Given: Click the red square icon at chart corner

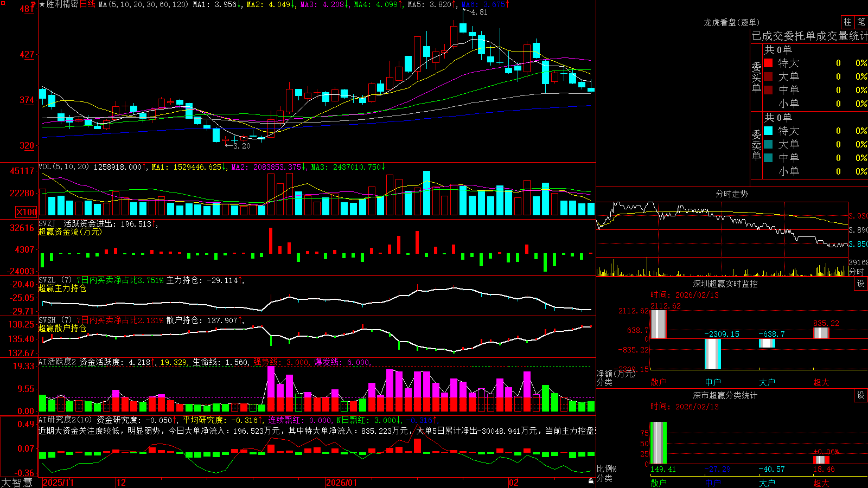Looking at the screenshot, I should point(3,3).
